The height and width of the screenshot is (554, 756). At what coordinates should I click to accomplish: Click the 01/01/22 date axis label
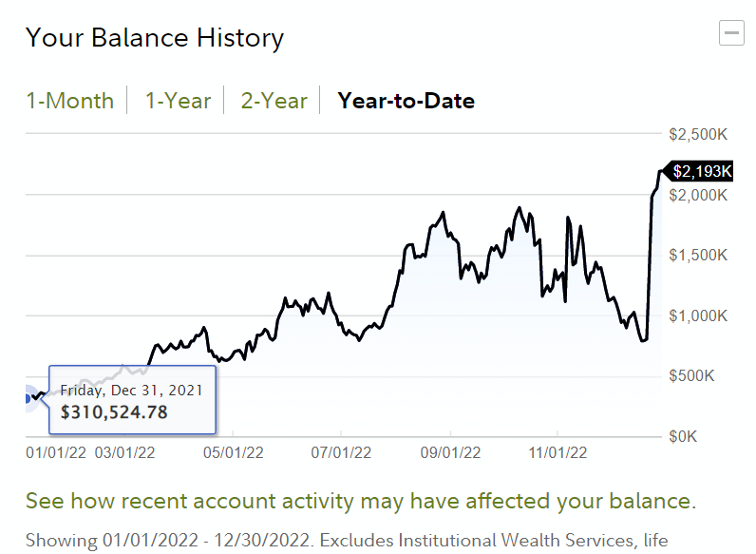pyautogui.click(x=56, y=452)
